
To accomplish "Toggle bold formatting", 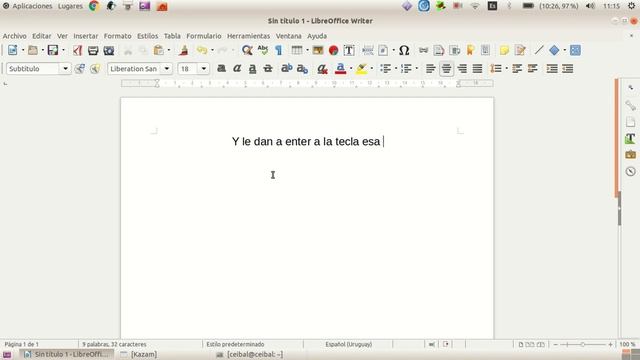I will (x=221, y=69).
